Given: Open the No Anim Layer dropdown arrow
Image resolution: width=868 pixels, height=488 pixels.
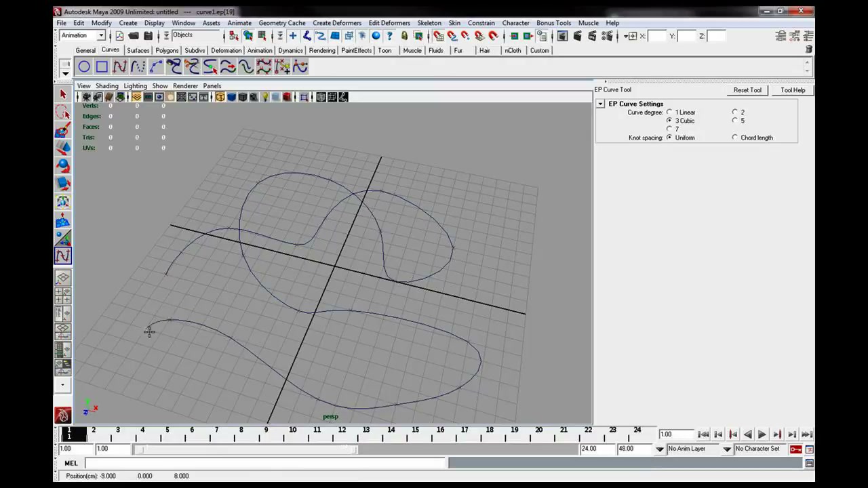Looking at the screenshot, I should (x=660, y=449).
